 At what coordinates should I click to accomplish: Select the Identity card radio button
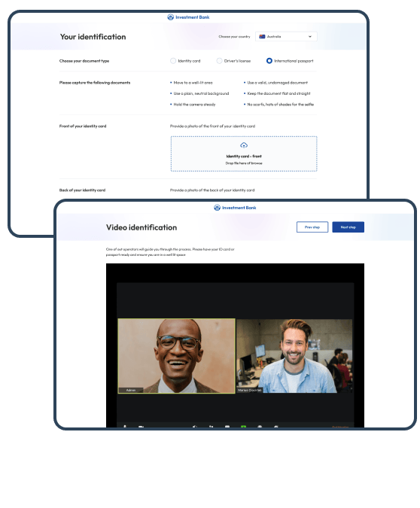(x=173, y=61)
